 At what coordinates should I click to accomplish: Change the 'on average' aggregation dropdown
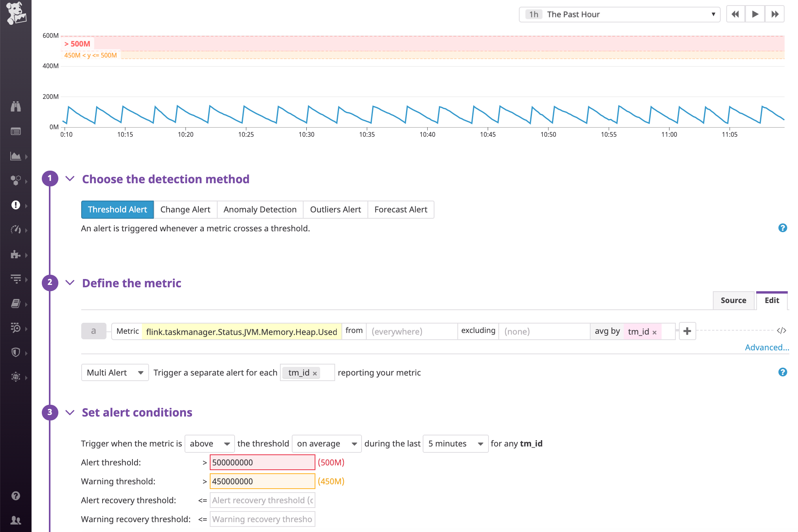tap(326, 443)
